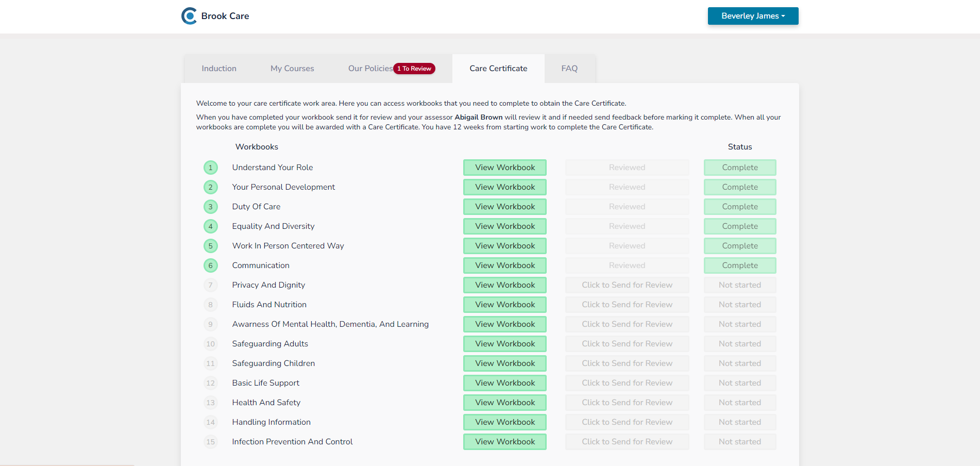Click the Complete status for Your Personal Development
Image resolution: width=980 pixels, height=466 pixels.
[x=739, y=187]
